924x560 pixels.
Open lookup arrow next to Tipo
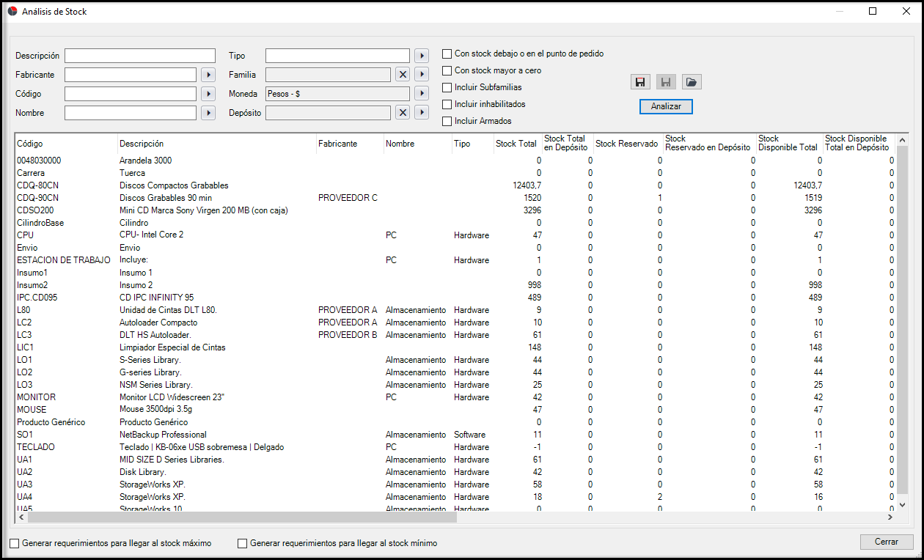421,55
